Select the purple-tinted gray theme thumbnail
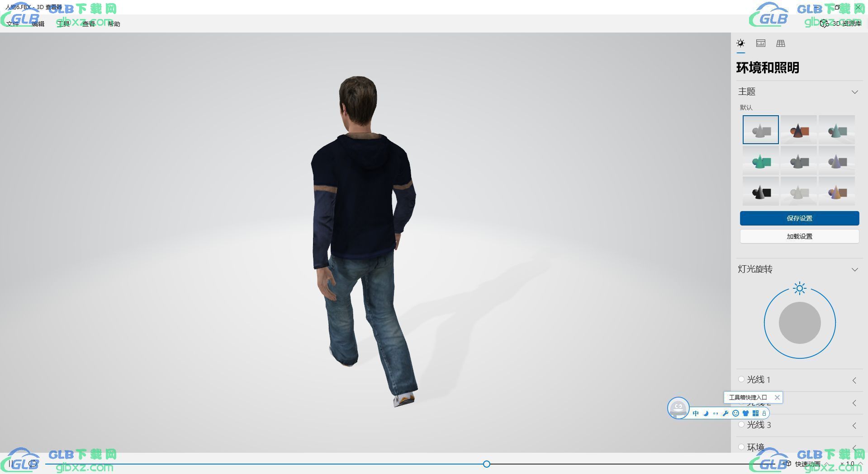Screen dimensions: 868x474 (837, 160)
